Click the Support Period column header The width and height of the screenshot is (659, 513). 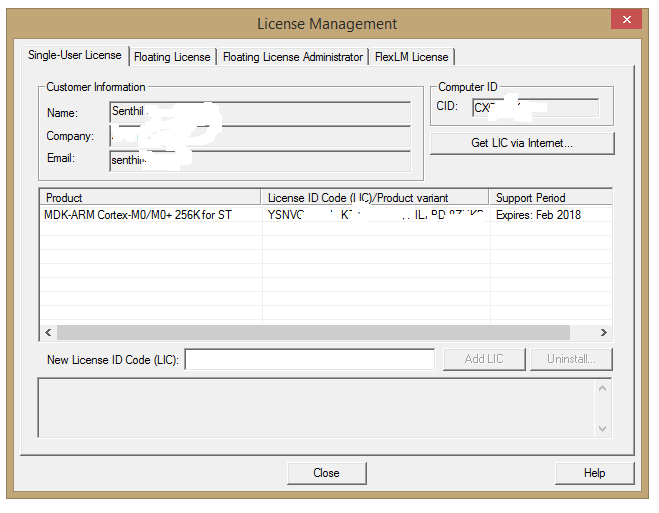(551, 197)
